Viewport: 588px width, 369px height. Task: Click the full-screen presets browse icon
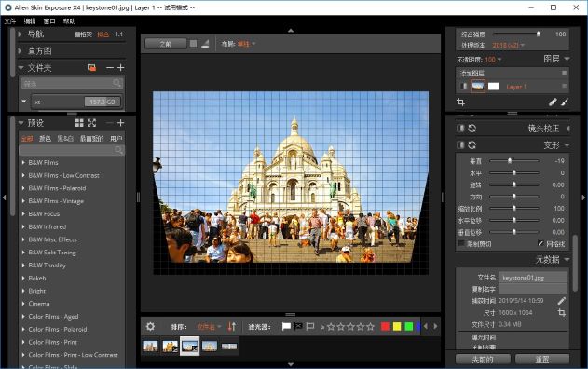[92, 123]
